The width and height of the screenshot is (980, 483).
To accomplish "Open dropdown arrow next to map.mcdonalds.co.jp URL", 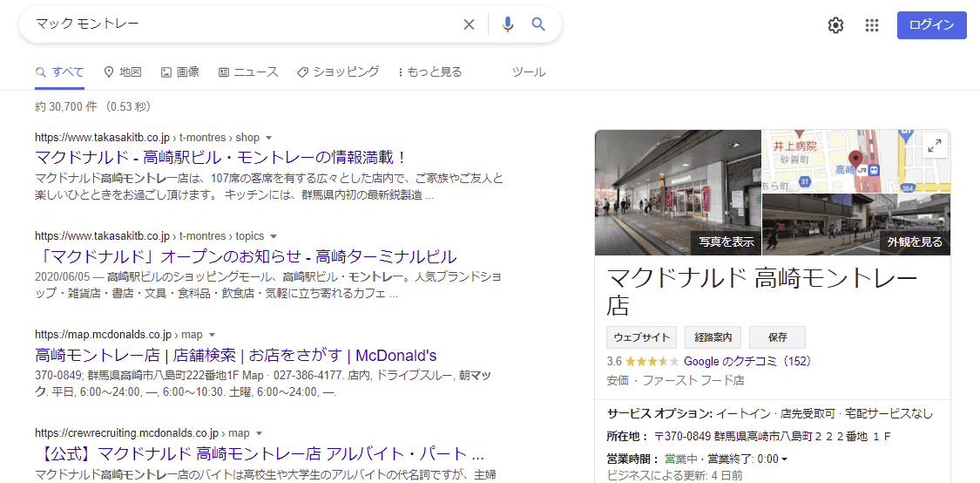I will 212,335.
